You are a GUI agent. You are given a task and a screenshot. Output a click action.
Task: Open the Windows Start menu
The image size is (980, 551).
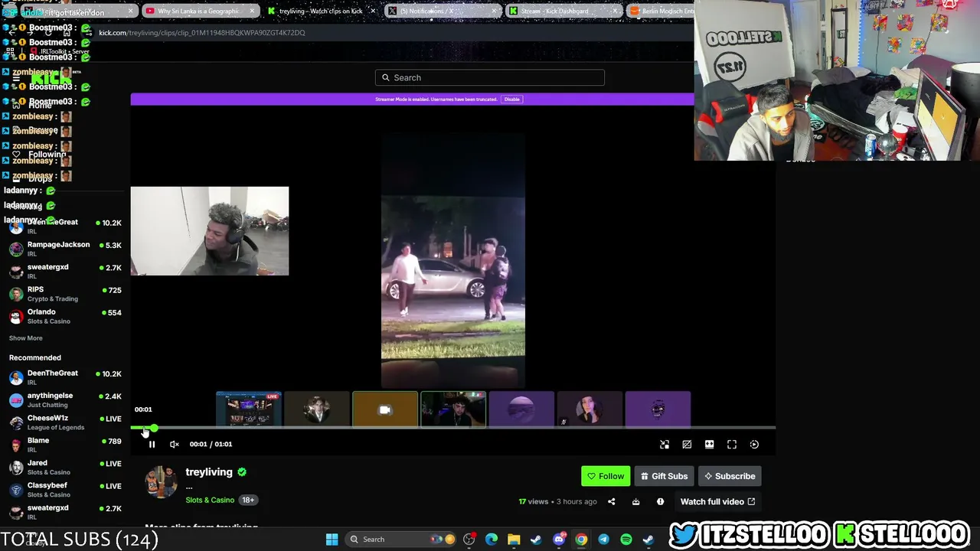(332, 540)
